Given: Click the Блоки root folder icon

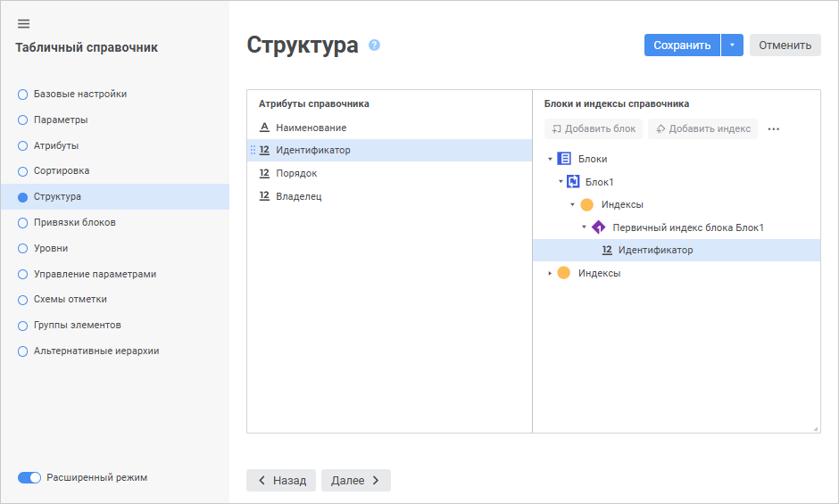Looking at the screenshot, I should [x=564, y=159].
